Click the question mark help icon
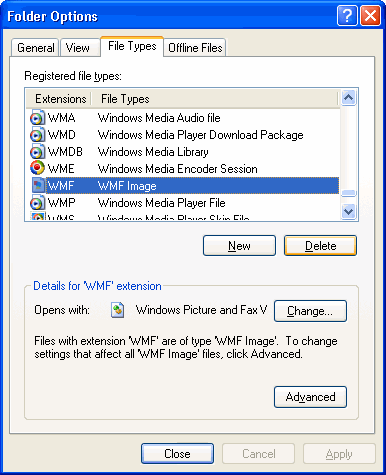This screenshot has width=386, height=475. pos(347,16)
